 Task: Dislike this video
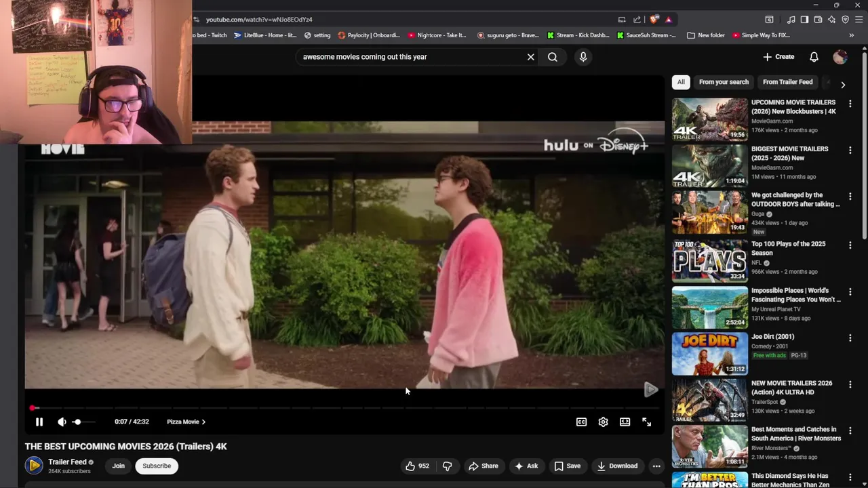pos(447,466)
